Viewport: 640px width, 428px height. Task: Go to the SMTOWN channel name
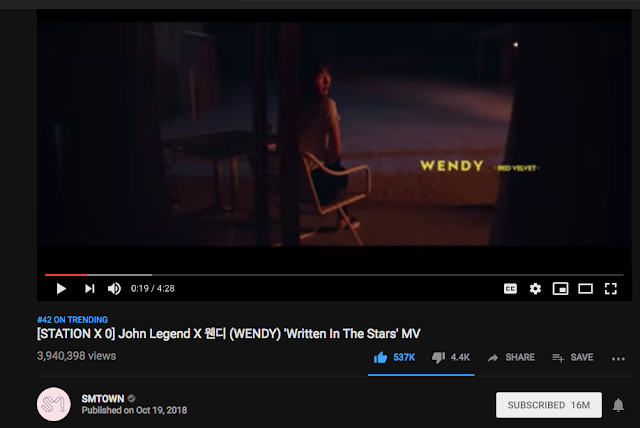[103, 399]
